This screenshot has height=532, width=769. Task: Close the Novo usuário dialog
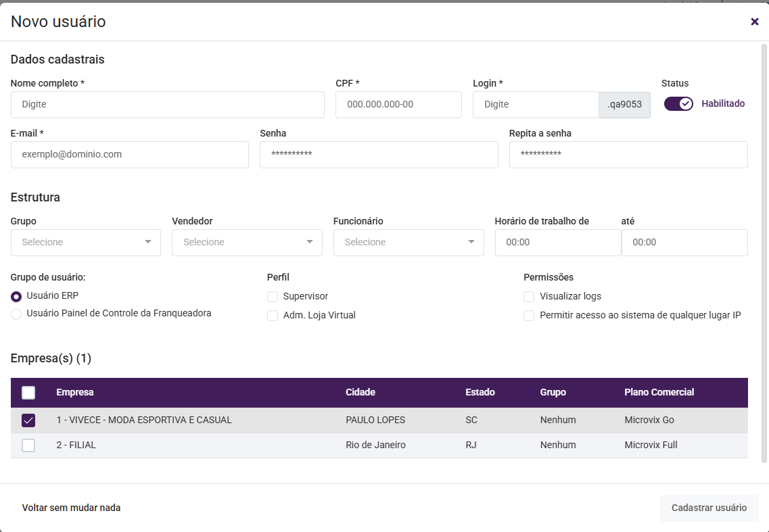(x=755, y=22)
